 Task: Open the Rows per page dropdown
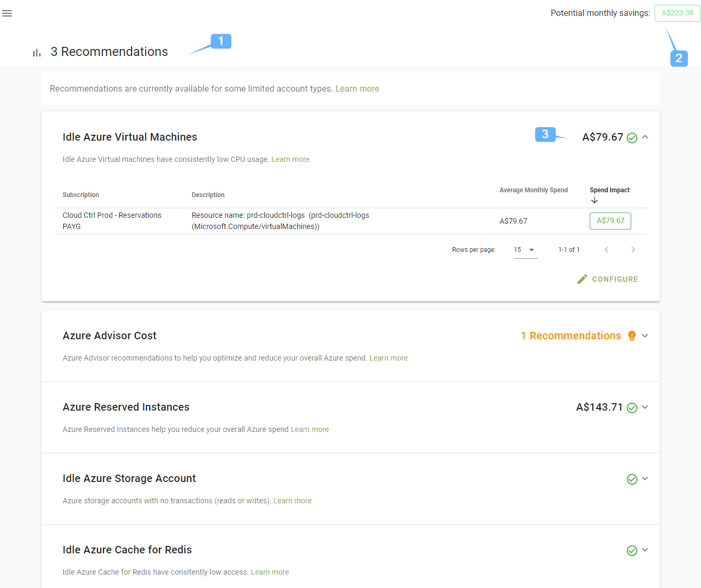(525, 249)
